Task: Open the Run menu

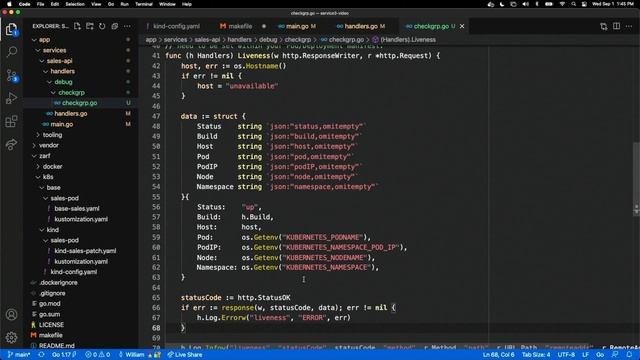Action: (124, 4)
